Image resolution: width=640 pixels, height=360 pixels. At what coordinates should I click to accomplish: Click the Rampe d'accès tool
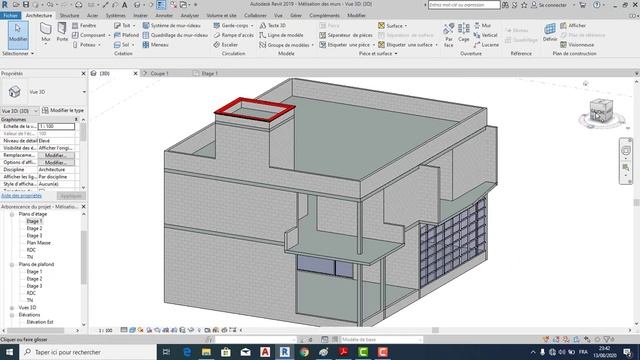pyautogui.click(x=234, y=35)
